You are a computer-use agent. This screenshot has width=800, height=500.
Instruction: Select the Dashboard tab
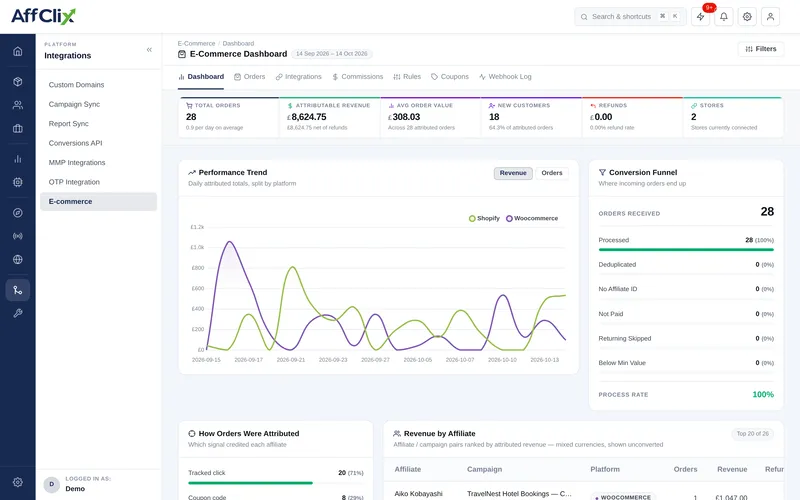[201, 77]
